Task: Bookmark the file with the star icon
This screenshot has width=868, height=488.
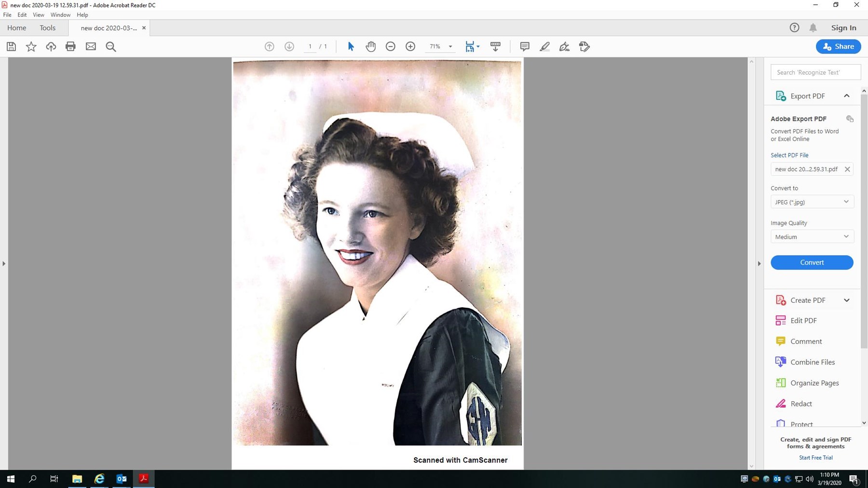Action: (x=31, y=47)
